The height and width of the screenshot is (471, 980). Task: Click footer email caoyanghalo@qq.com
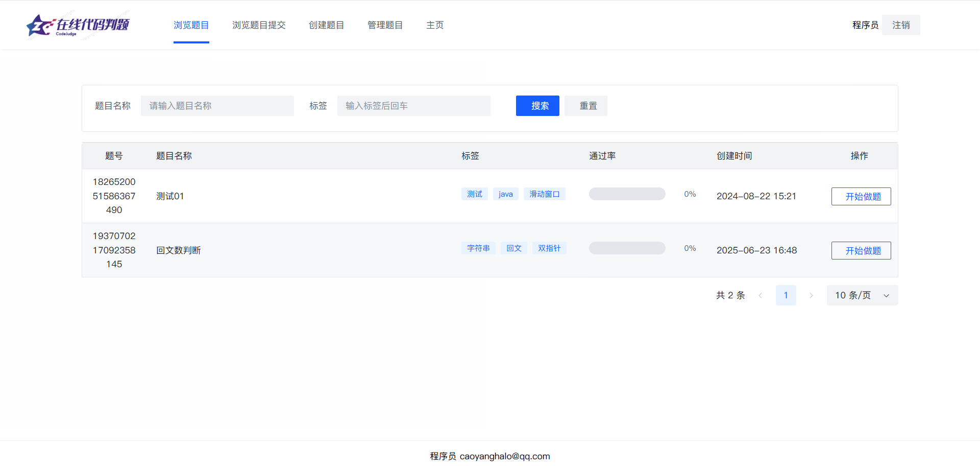pyautogui.click(x=505, y=456)
